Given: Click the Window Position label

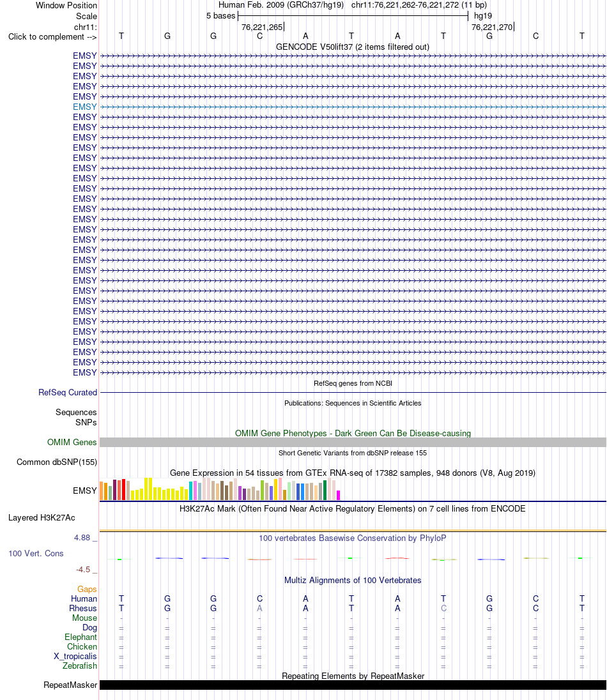Looking at the screenshot, I should pyautogui.click(x=66, y=5).
